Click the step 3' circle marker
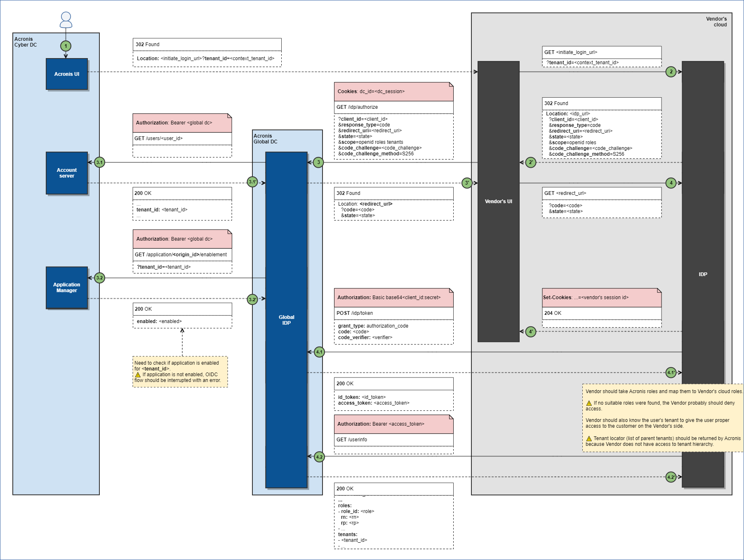744x560 pixels. 467,183
